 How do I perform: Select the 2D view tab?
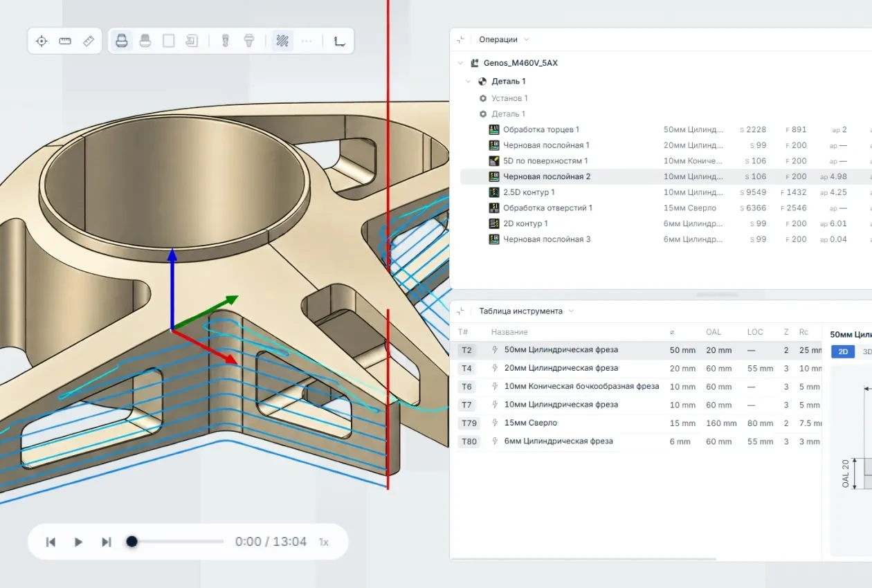843,351
